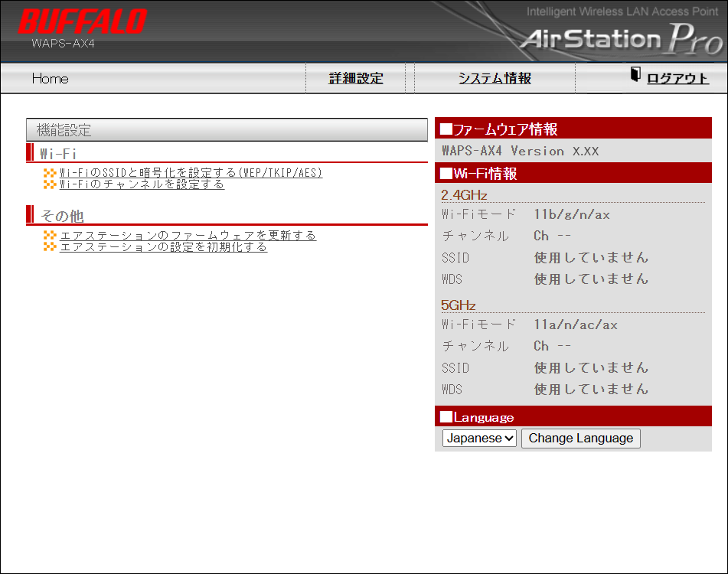The height and width of the screenshot is (574, 728).
Task: Open the Wi-Fi channel configuration link
Action: click(141, 184)
